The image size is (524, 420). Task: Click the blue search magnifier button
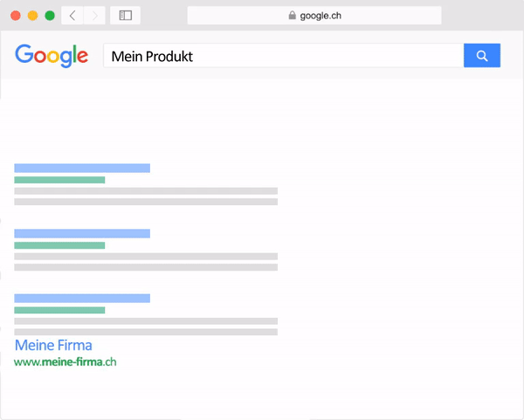click(482, 56)
